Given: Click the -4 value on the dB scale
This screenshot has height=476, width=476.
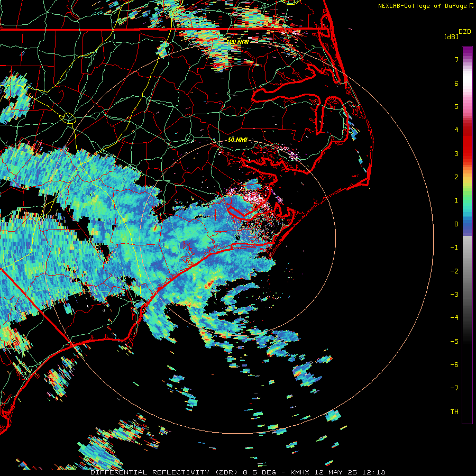Looking at the screenshot, I should point(454,318).
